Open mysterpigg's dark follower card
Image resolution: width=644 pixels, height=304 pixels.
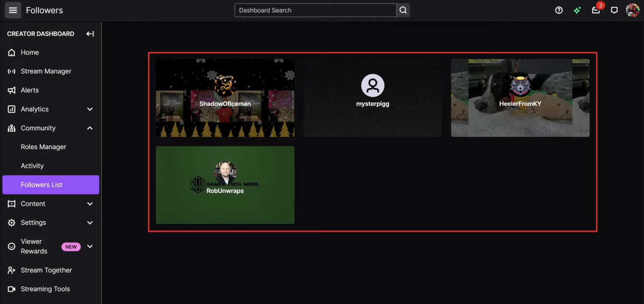[373, 98]
